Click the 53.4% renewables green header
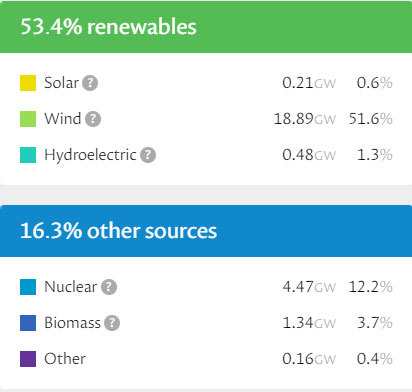This screenshot has height=392, width=412. click(x=206, y=27)
